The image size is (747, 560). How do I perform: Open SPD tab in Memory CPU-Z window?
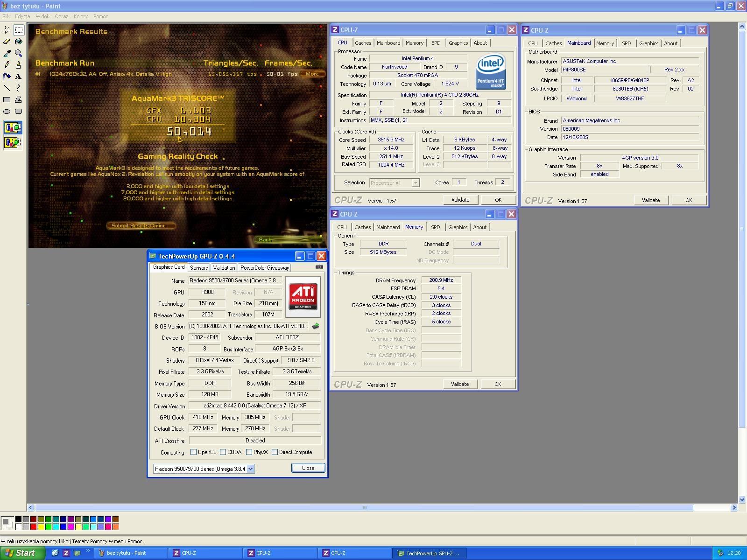(436, 227)
